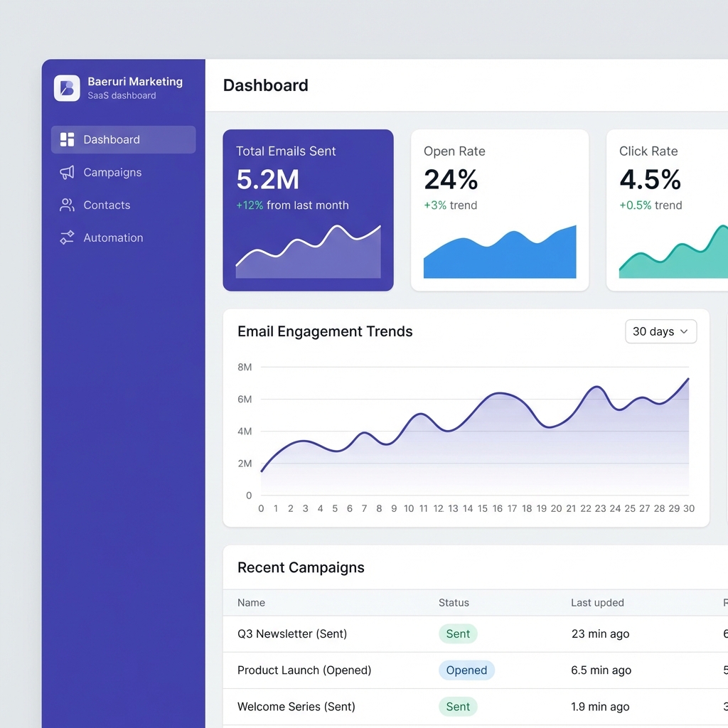Open the Contacts sidebar item
The image size is (728, 728).
click(x=107, y=205)
